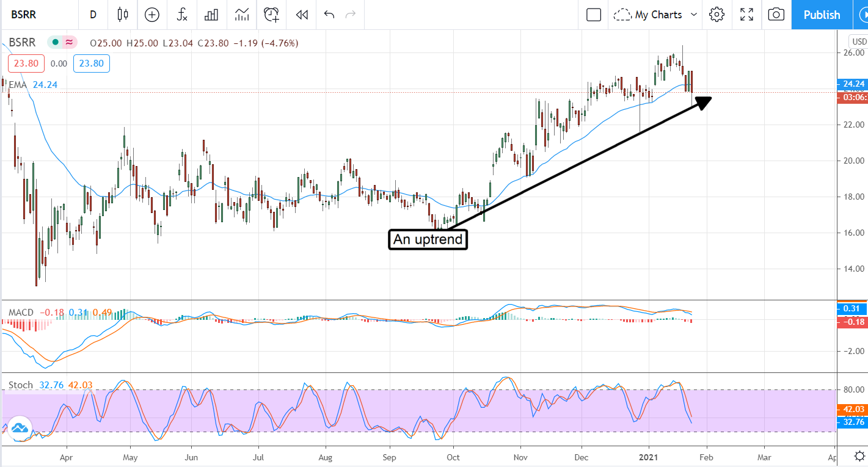Viewport: 868px width, 467px height.
Task: Toggle the green market status dot beside BSRR
Action: (55, 43)
